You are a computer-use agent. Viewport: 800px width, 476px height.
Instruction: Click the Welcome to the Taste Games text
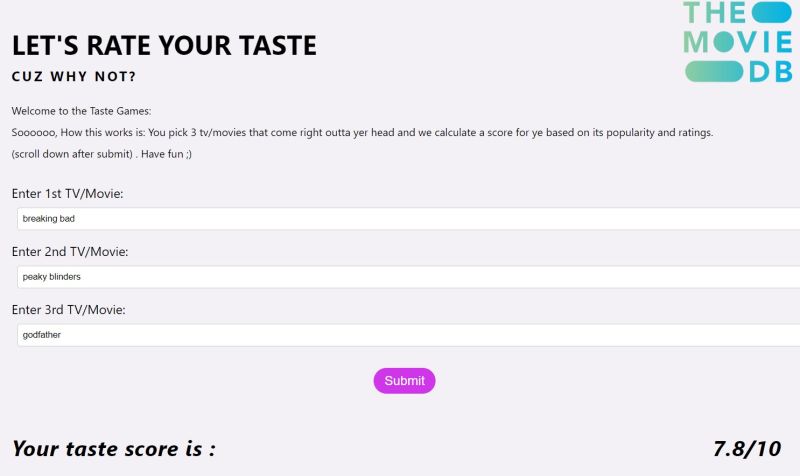coord(81,111)
